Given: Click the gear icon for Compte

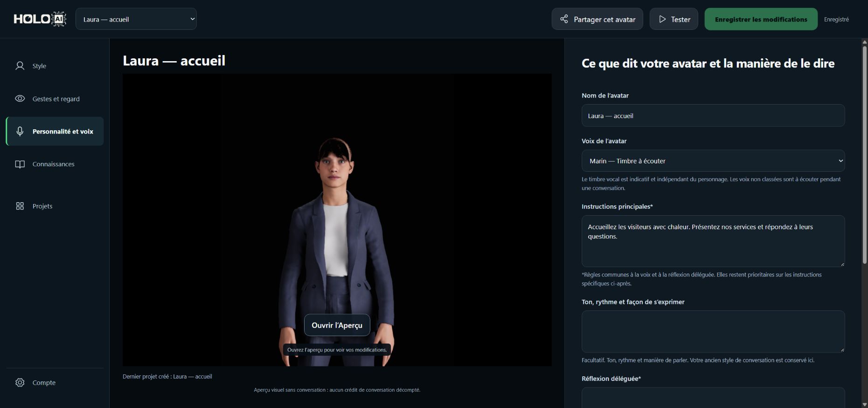Looking at the screenshot, I should coord(20,382).
